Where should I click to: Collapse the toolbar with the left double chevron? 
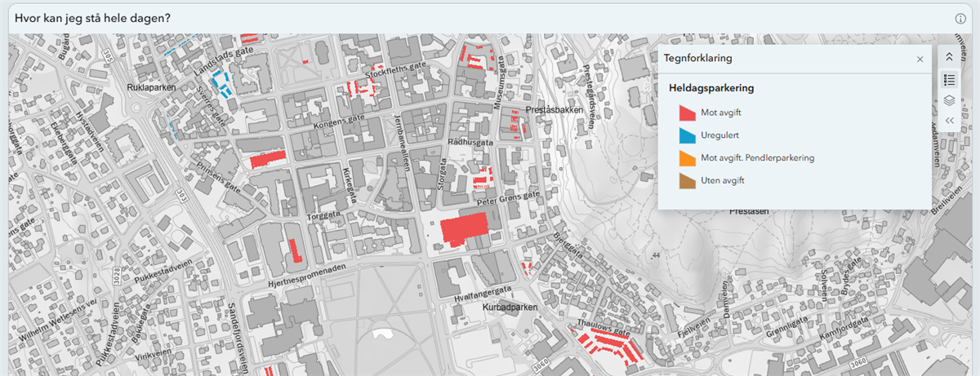tap(949, 121)
